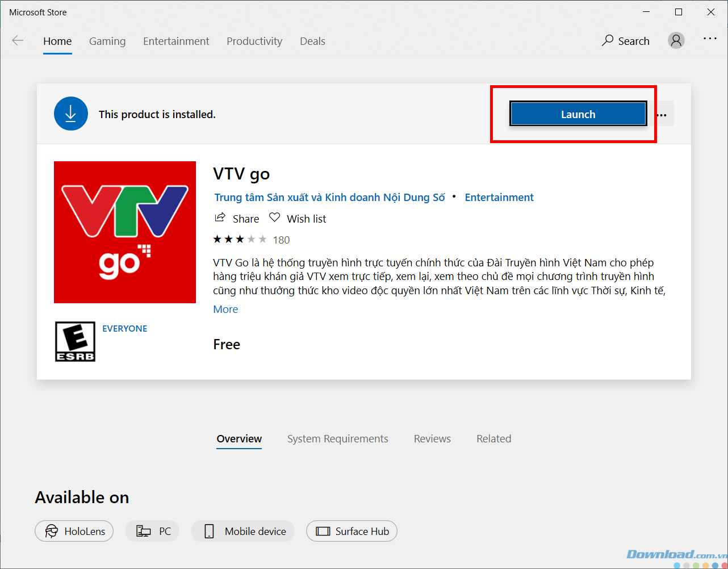Open the ellipsis menu beside Launch
Viewport: 728px width, 569px height.
click(x=662, y=115)
